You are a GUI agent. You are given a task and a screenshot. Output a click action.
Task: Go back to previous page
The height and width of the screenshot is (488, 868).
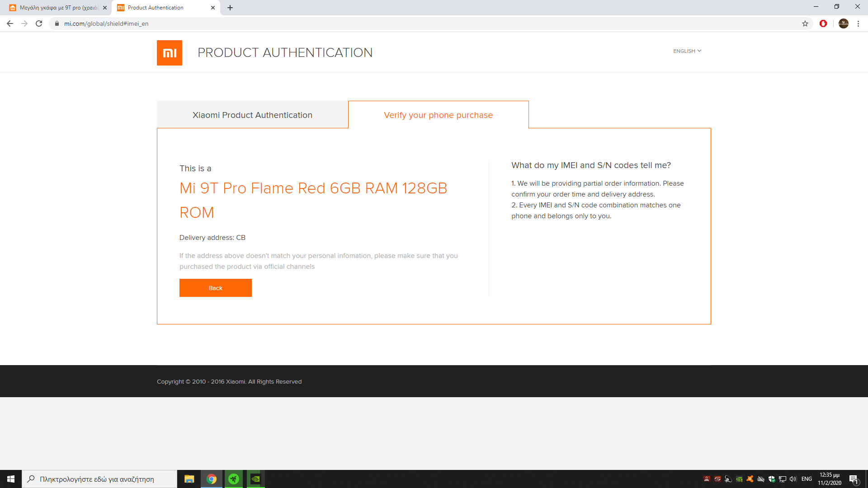(x=10, y=23)
